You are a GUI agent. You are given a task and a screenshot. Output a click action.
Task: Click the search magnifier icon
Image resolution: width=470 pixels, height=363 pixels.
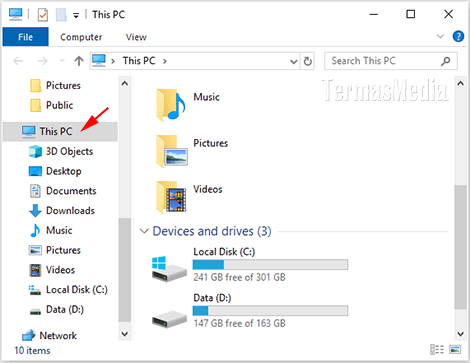point(445,61)
